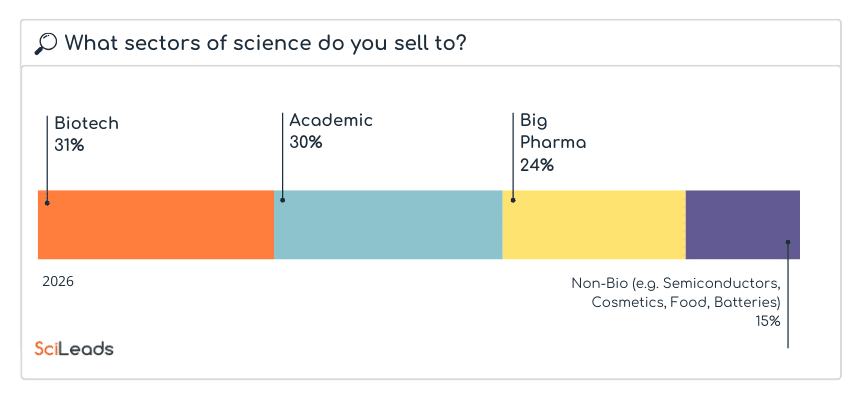Click the 31% value under Biotech
Viewport: 850px width, 400px height.
[x=69, y=146]
